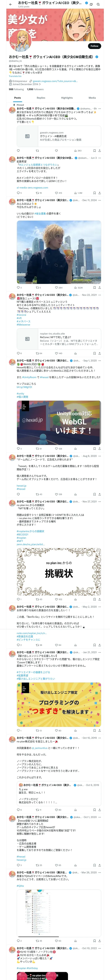Open the Highlights tab
This screenshot has height=980, width=110.
(x=67, y=98)
